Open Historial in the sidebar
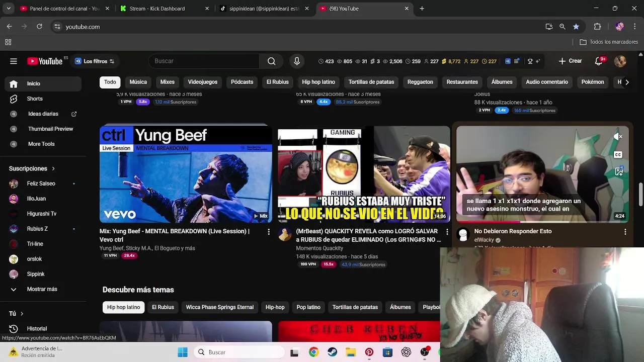Viewport: 644px width, 362px height. (44, 328)
